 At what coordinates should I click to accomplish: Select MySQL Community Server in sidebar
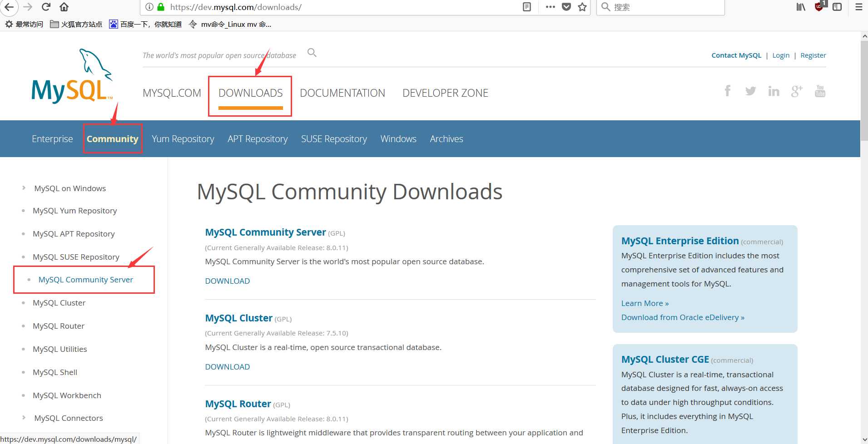coord(86,280)
